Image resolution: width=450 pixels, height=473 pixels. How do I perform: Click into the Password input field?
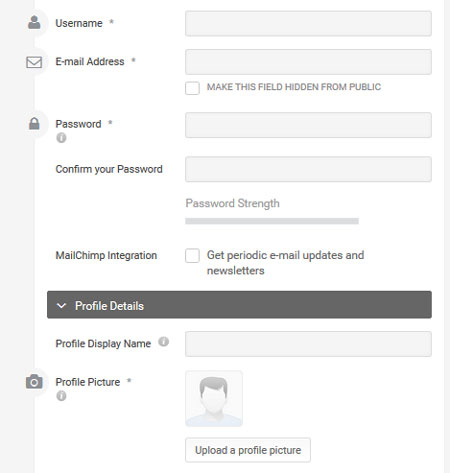click(x=308, y=125)
